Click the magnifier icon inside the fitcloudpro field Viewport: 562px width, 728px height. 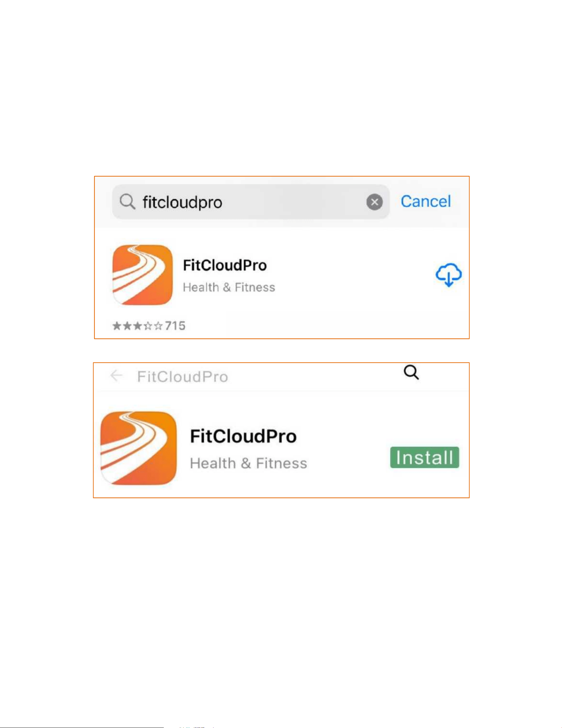[127, 202]
